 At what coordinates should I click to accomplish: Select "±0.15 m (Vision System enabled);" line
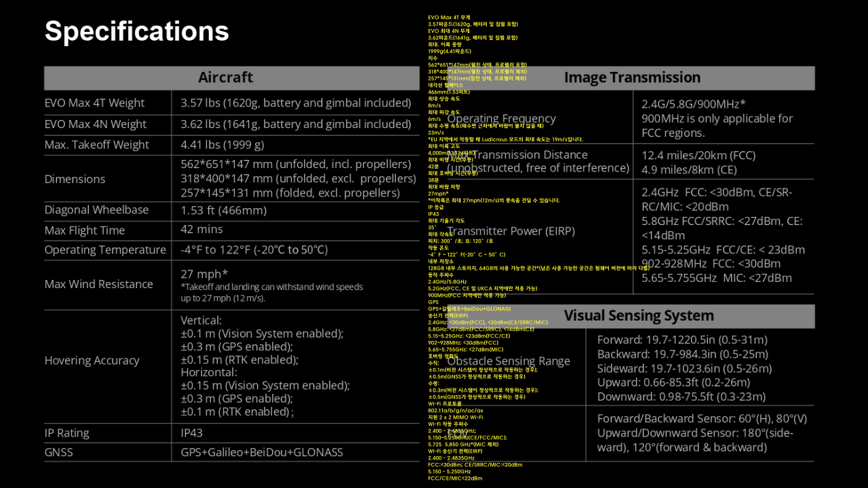click(x=265, y=386)
